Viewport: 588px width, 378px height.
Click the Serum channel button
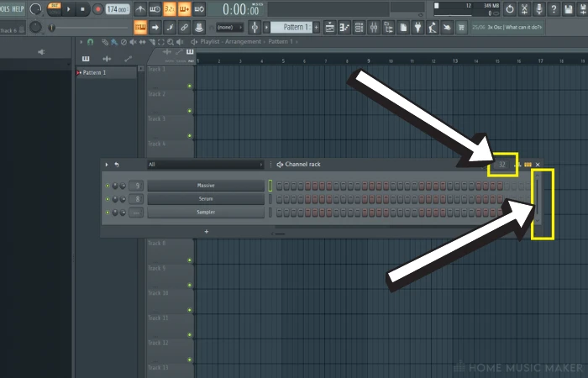point(206,199)
